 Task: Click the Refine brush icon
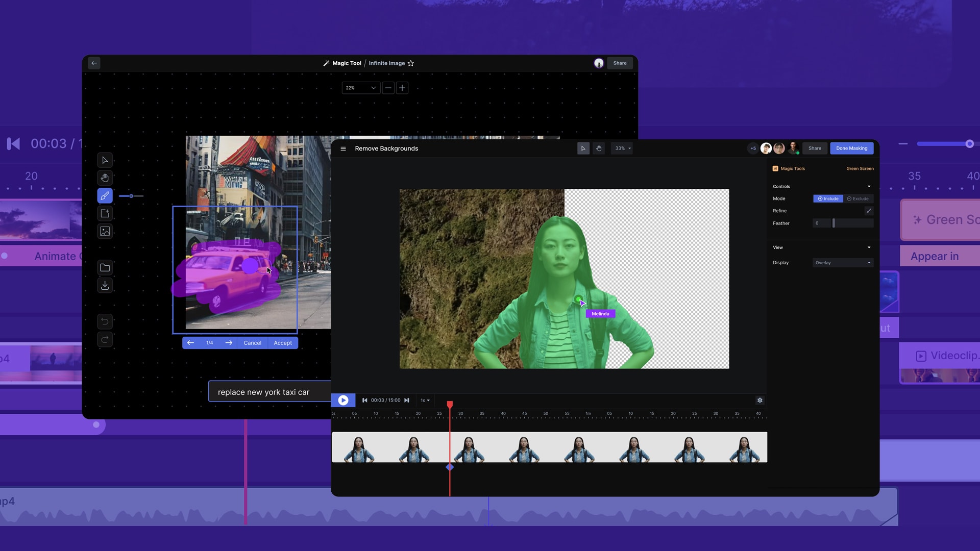pyautogui.click(x=869, y=211)
